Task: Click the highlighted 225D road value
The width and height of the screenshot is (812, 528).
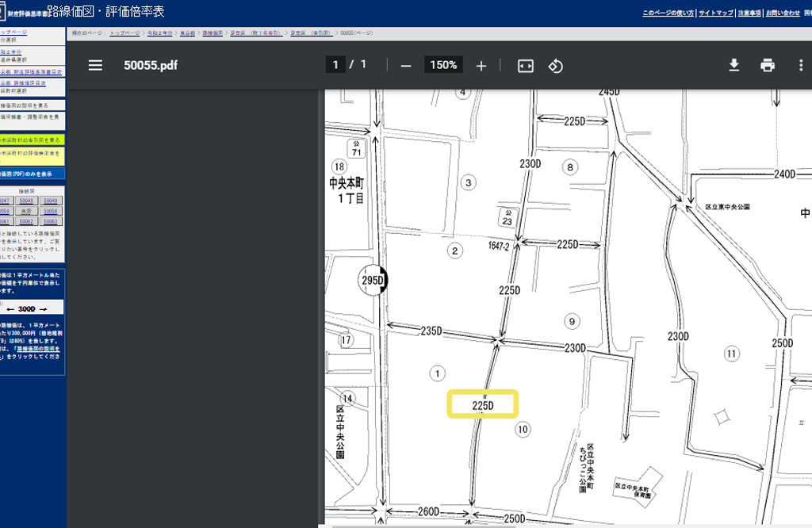Action: (482, 405)
